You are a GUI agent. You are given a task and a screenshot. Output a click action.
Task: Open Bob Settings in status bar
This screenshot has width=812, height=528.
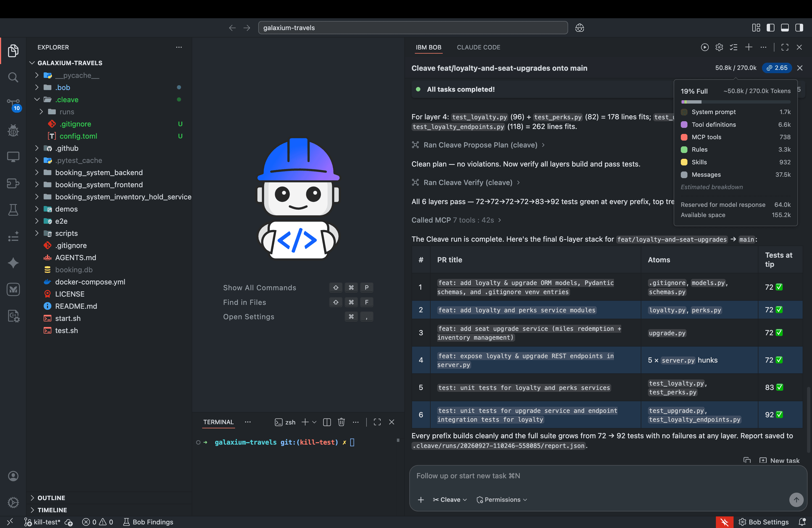[x=764, y=522]
